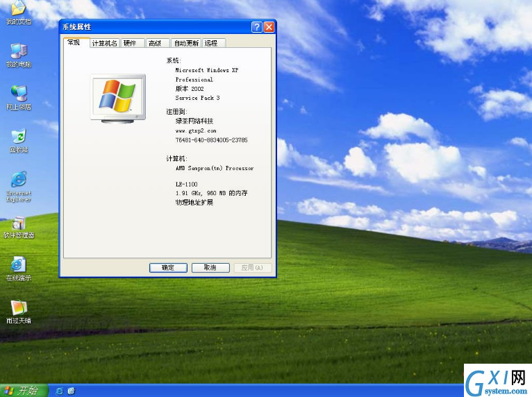Switch to the 自动更新 tab
532x397 pixels.
point(186,43)
